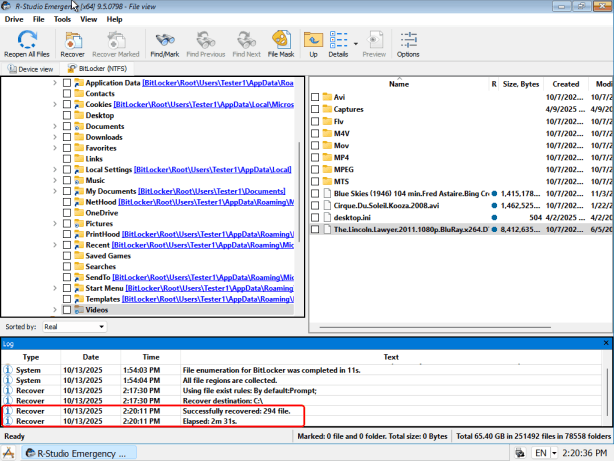Click the Recover toolbar icon
The height and width of the screenshot is (461, 614).
tap(73, 44)
